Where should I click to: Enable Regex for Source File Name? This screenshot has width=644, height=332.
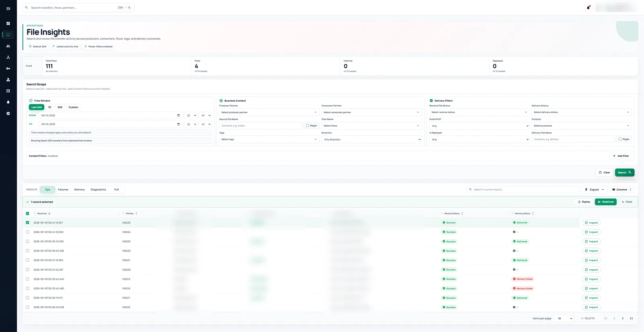pyautogui.click(x=308, y=126)
